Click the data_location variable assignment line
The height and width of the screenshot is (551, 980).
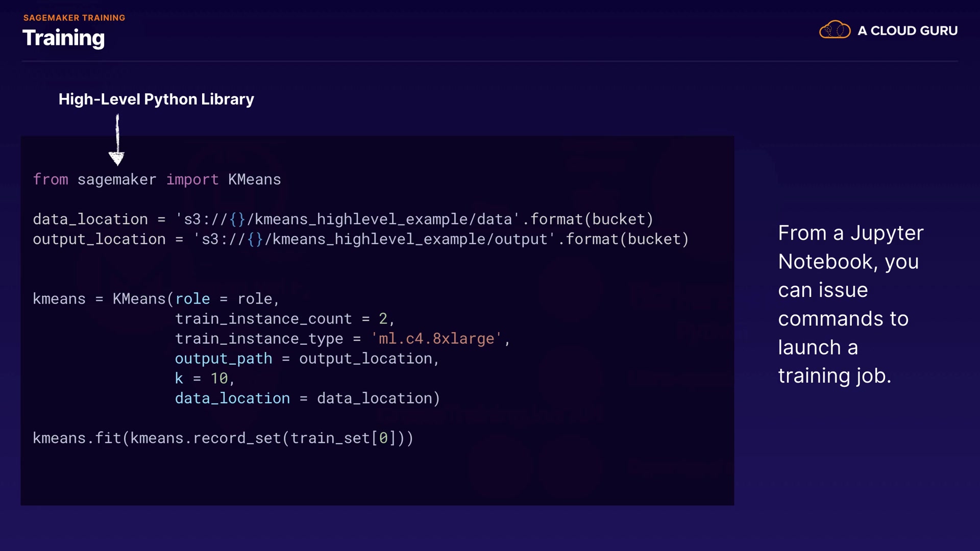[x=342, y=219]
